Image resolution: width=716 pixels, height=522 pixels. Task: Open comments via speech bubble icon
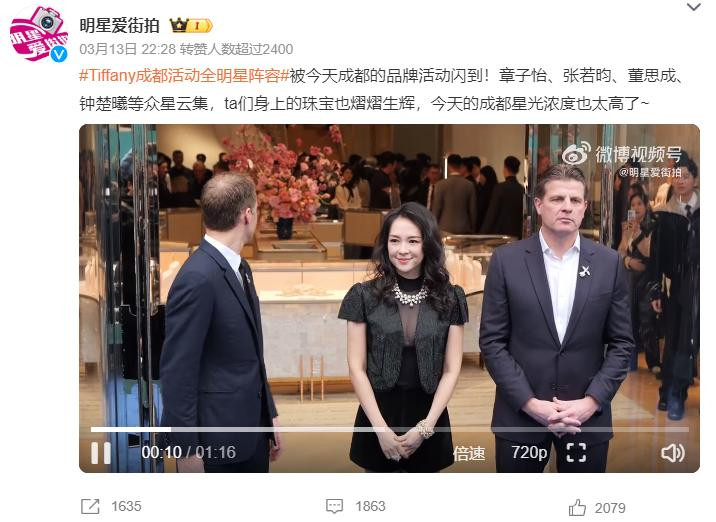(x=334, y=506)
